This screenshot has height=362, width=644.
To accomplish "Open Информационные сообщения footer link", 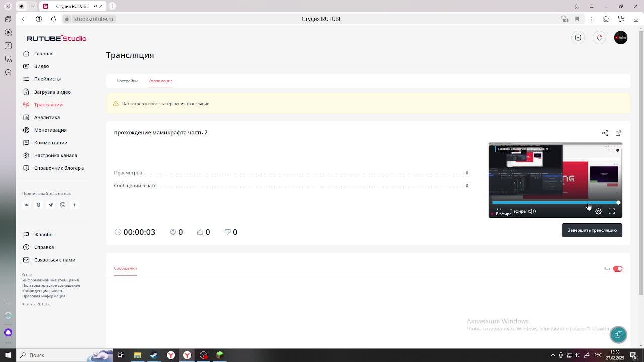I will (x=50, y=280).
